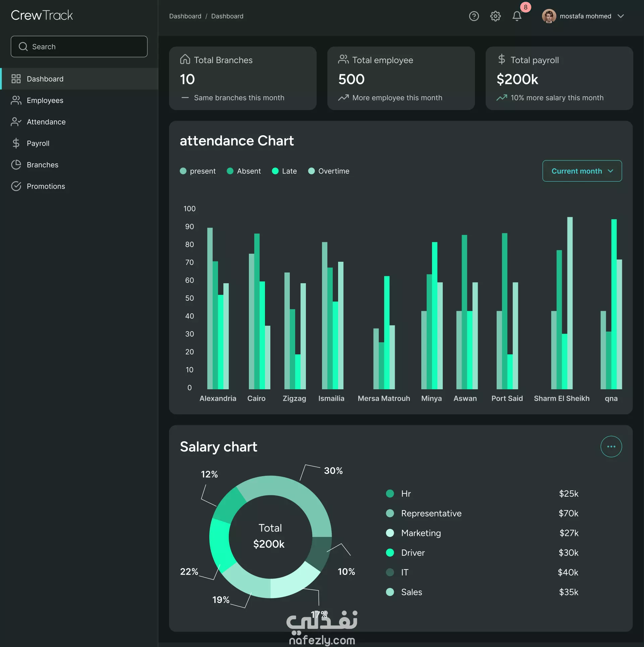Screen dimensions: 644x647
Task: Click the help question mark icon
Action: [474, 16]
